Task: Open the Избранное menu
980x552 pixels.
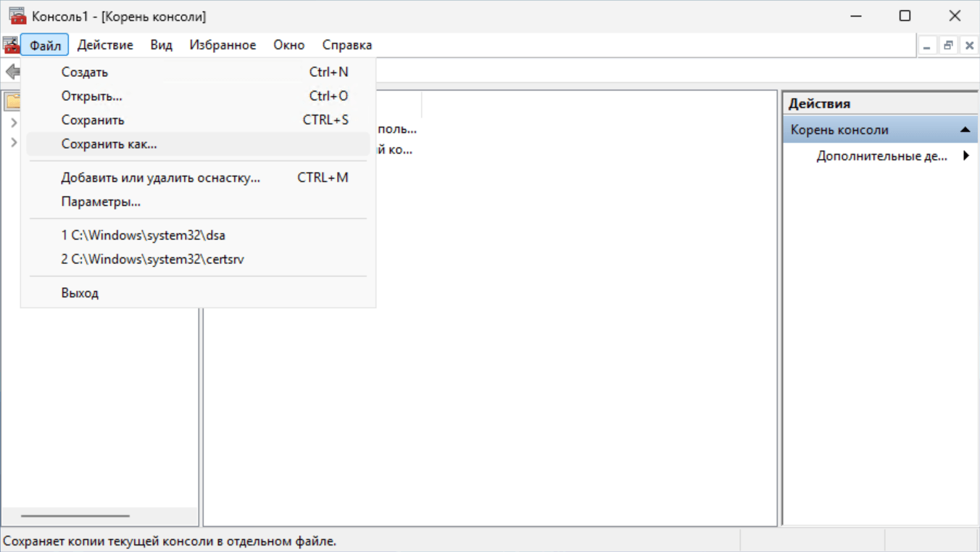Action: click(x=223, y=45)
